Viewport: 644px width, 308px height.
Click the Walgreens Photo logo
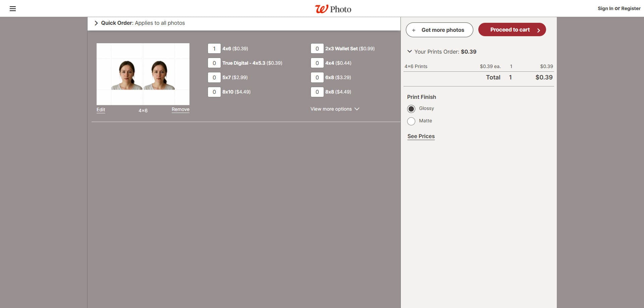coord(333,9)
